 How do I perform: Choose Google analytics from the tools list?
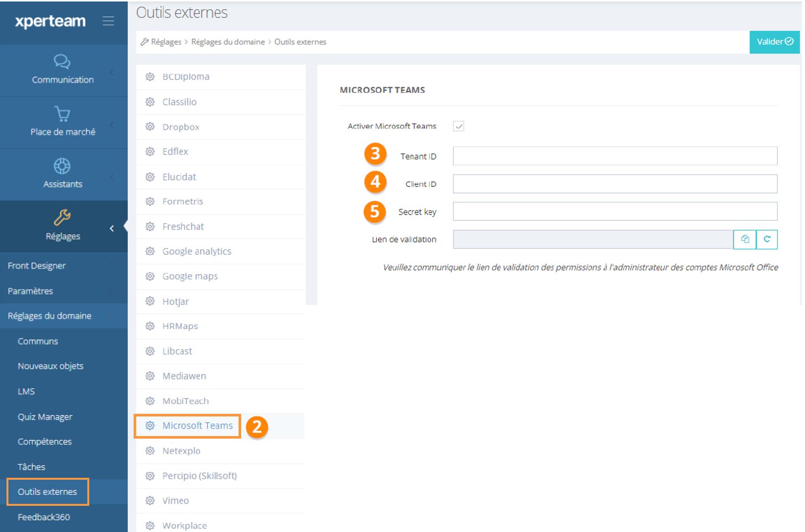197,251
